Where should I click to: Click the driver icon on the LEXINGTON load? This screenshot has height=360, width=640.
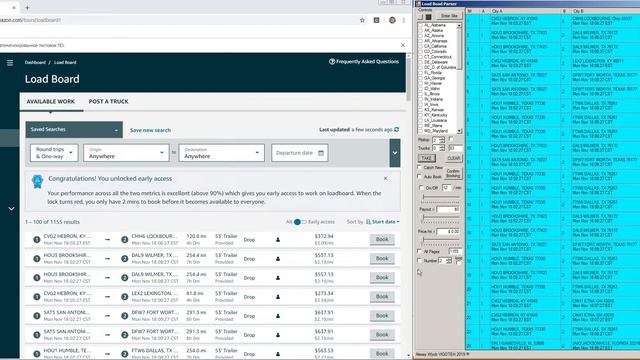tap(278, 297)
